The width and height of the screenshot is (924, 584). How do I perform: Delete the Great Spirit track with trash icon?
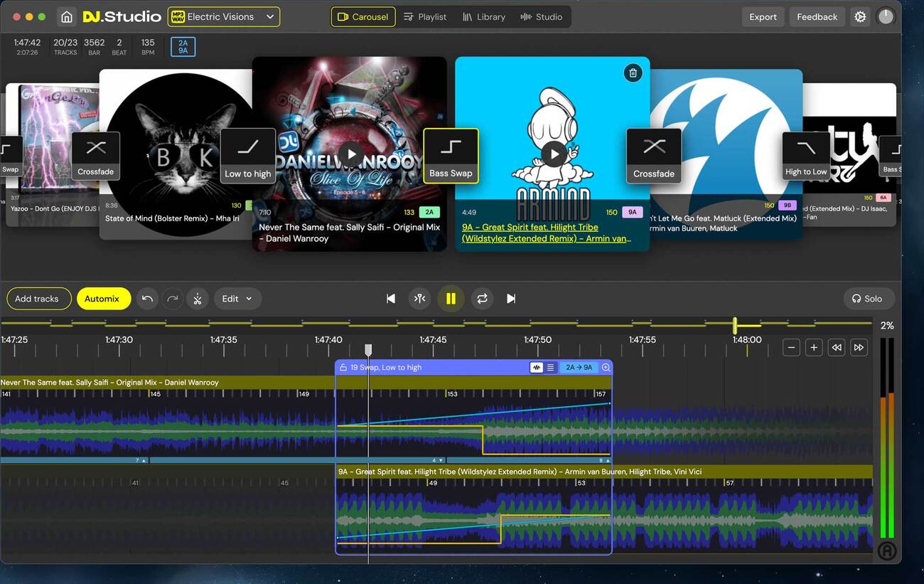[633, 73]
